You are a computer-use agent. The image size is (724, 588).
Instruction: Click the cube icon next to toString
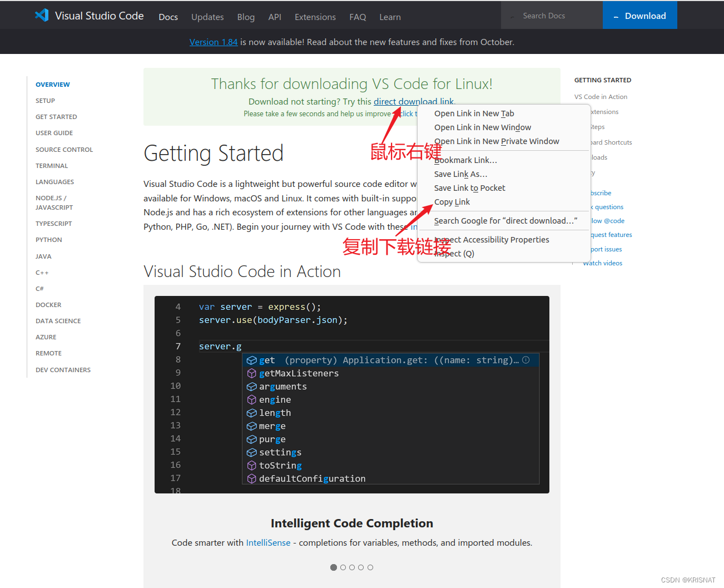coord(252,466)
